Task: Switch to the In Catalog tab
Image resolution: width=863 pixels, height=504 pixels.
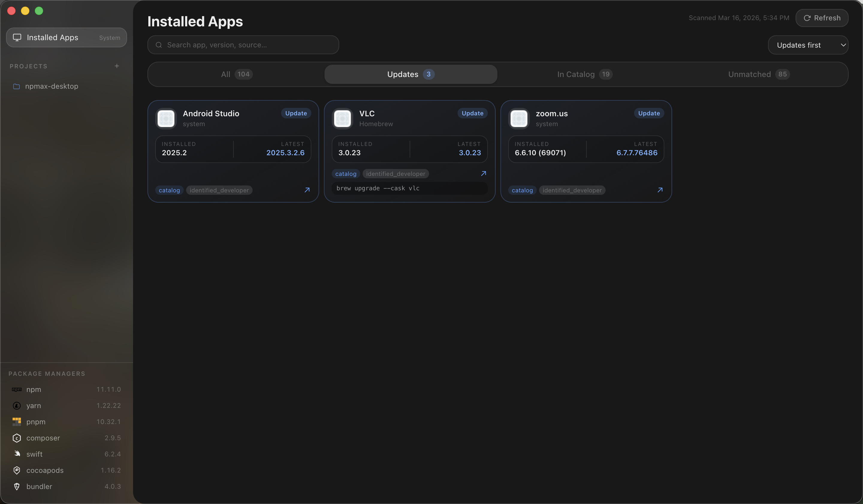Action: (x=584, y=74)
